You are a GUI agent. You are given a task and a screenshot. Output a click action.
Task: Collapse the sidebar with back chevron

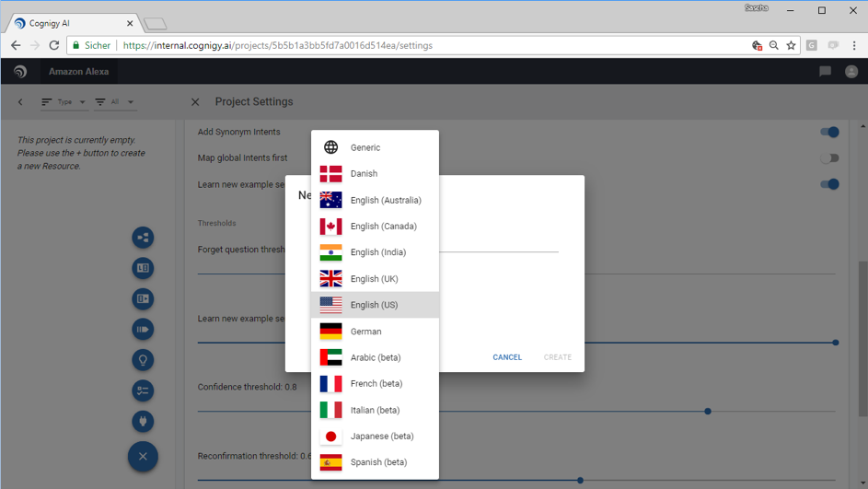click(x=20, y=102)
